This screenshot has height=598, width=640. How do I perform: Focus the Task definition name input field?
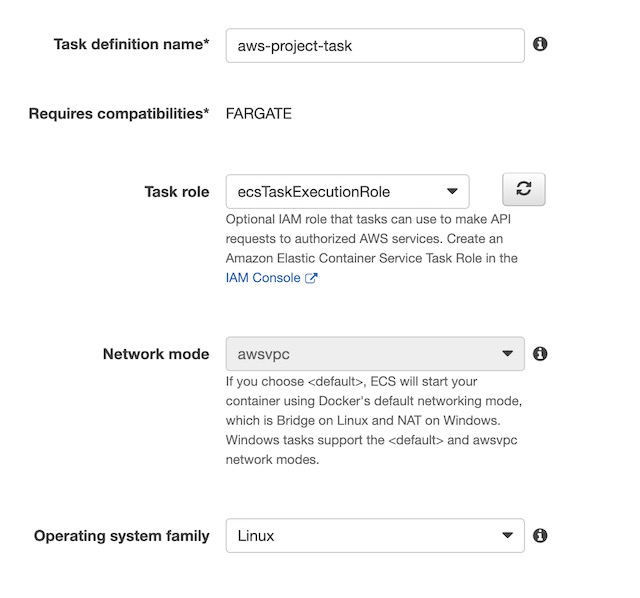(375, 45)
